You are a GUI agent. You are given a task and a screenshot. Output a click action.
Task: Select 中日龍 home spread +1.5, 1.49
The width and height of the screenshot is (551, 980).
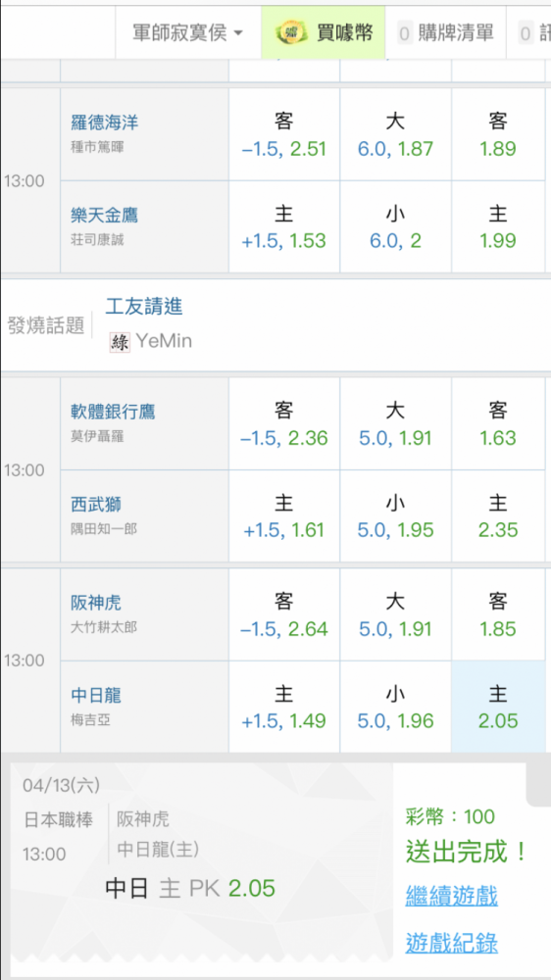pos(284,707)
